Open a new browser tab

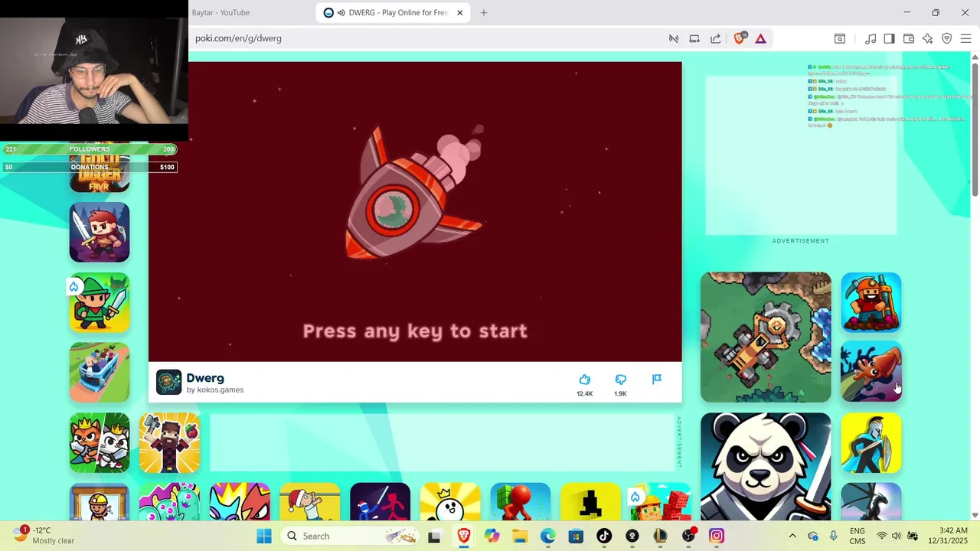coord(484,12)
